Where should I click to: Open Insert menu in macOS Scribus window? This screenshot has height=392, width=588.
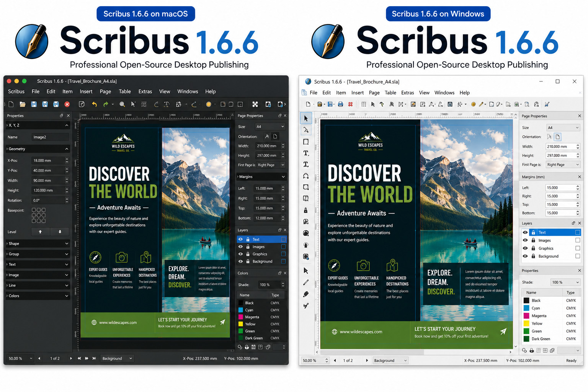click(x=86, y=91)
